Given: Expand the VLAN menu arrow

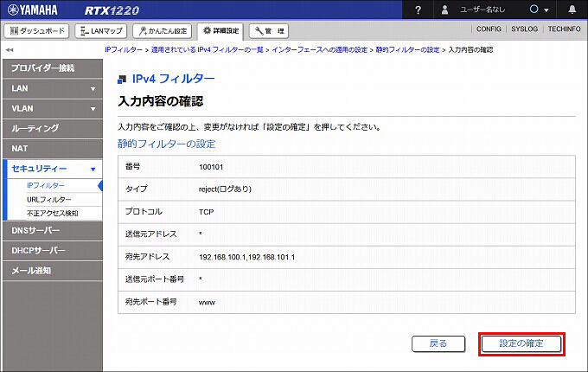Looking at the screenshot, I should [93, 109].
